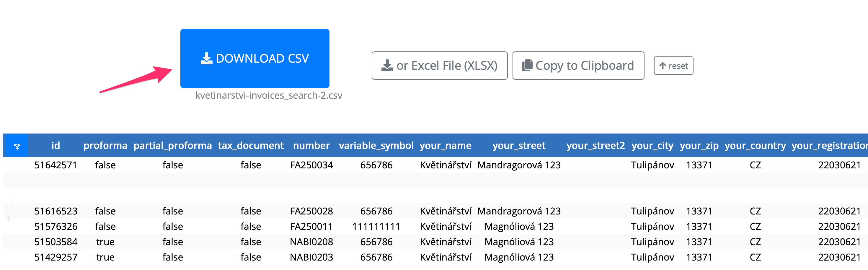The height and width of the screenshot is (270, 868).
Task: Click the blue filter icon in table header
Action: pyautogui.click(x=17, y=146)
